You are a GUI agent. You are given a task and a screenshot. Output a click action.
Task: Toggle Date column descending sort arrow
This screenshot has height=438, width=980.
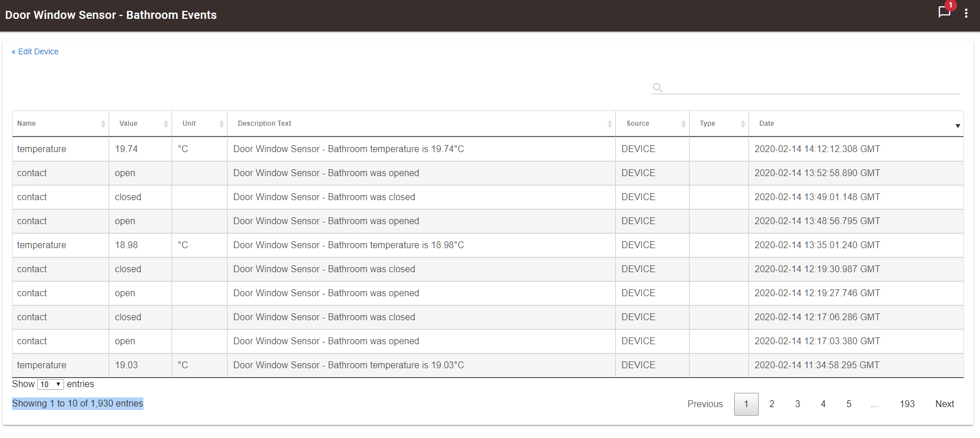coord(958,126)
